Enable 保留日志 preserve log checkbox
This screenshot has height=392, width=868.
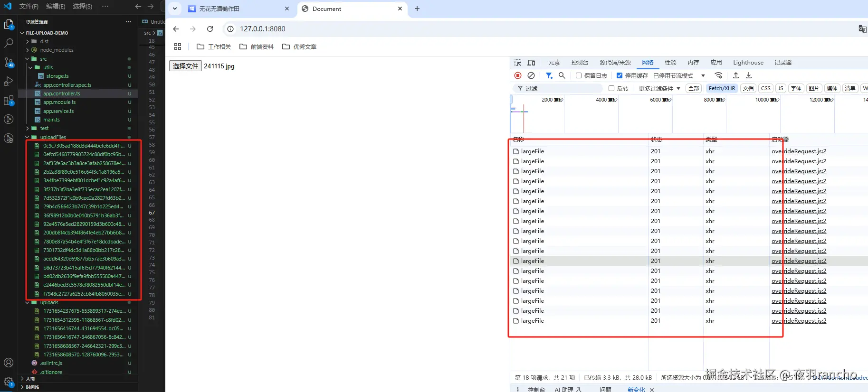(579, 75)
